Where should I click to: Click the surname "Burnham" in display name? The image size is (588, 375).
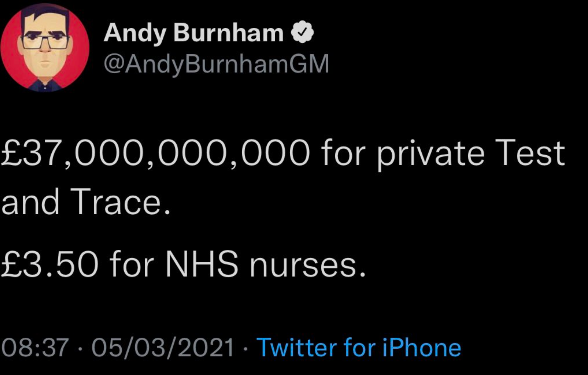coord(229,32)
